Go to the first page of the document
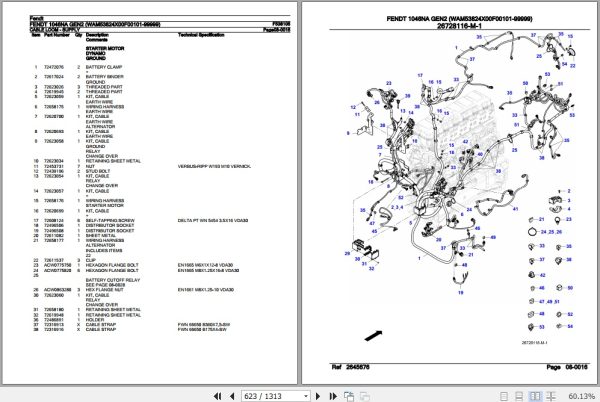Image resolution: width=600 pixels, height=402 pixels. click(217, 396)
